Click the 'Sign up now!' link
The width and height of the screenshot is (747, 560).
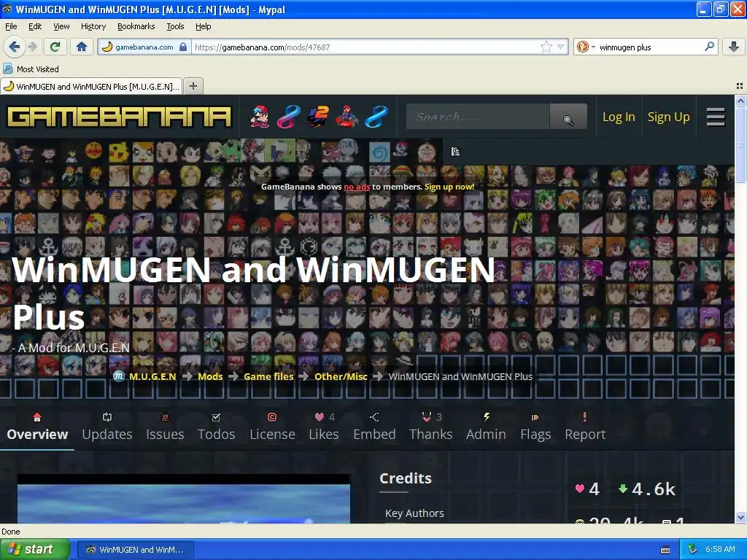pos(449,187)
